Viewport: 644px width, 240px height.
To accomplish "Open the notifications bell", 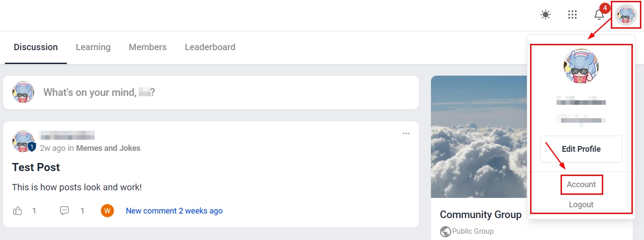I will click(x=599, y=15).
